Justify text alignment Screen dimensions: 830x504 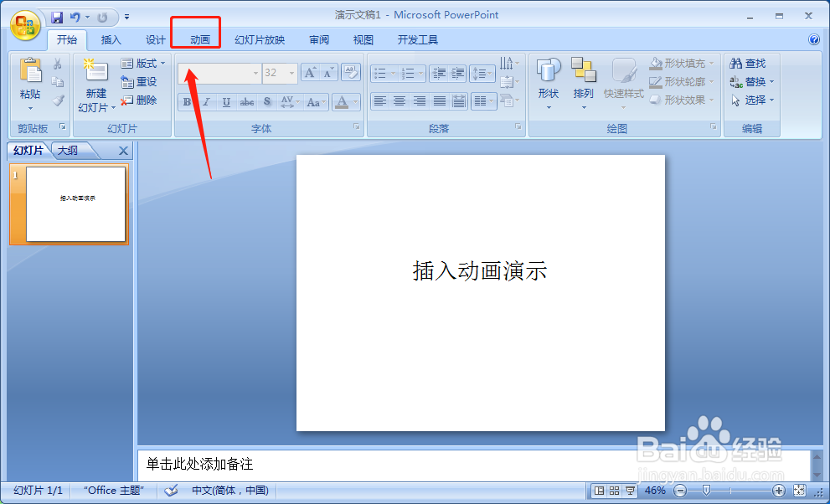click(440, 100)
